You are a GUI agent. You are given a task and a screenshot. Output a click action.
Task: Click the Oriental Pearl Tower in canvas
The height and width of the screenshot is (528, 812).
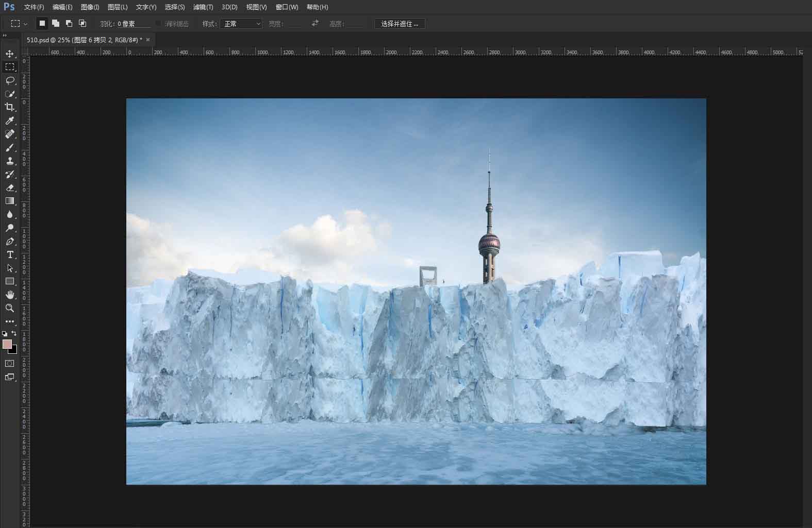(489, 242)
